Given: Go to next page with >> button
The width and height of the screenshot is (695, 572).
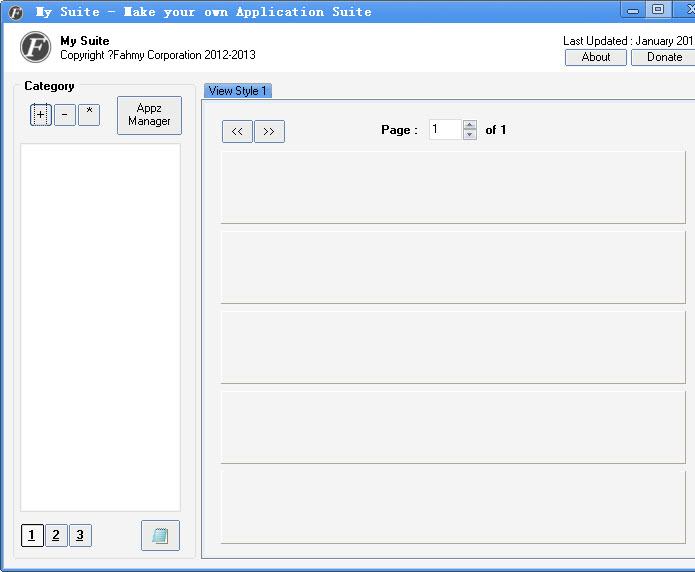Looking at the screenshot, I should [x=269, y=131].
